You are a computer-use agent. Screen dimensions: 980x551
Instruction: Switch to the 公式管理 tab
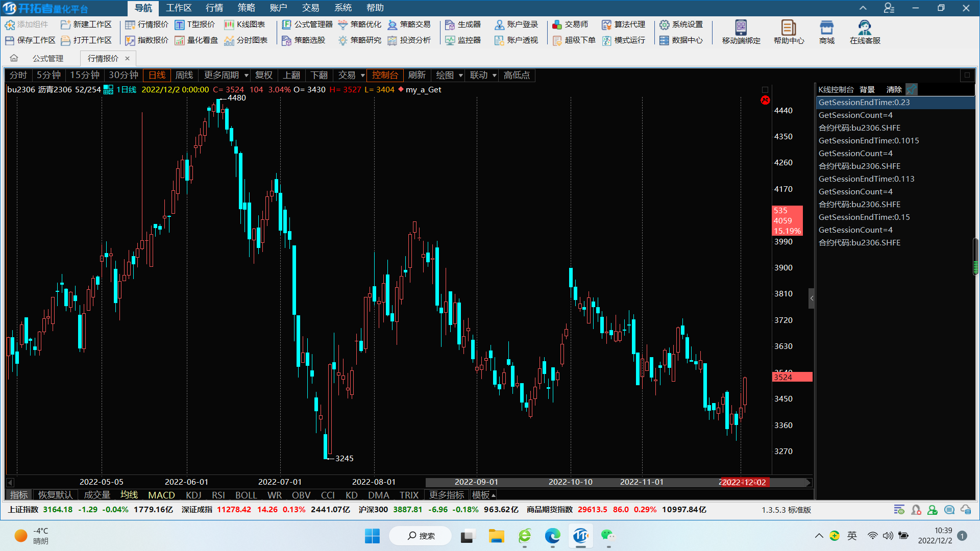tap(48, 58)
